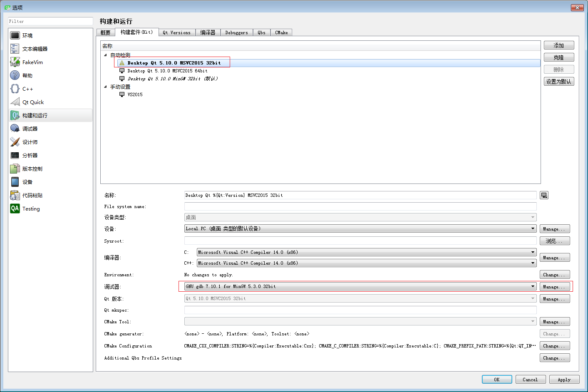
Task: Open the 调试器 (Debugger) settings section
Action: [28, 128]
